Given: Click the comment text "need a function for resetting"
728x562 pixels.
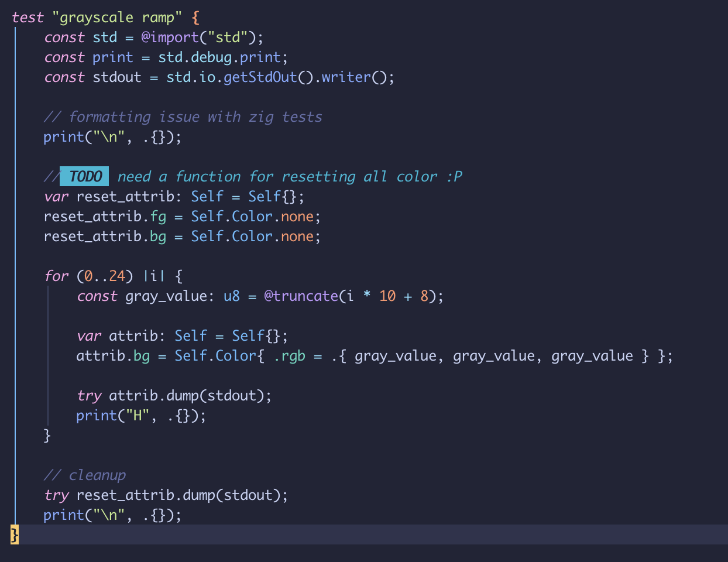Looking at the screenshot, I should pos(236,177).
